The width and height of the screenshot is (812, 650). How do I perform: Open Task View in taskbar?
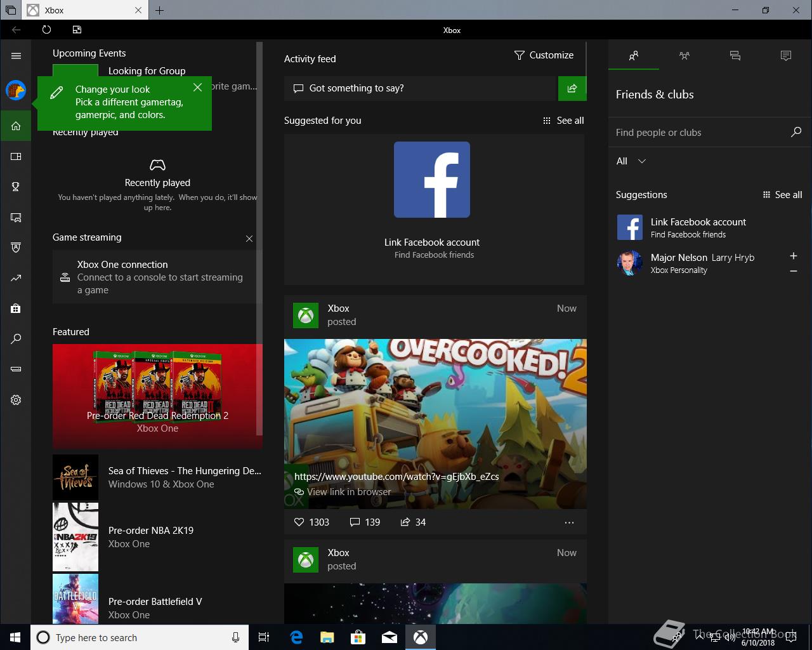(264, 637)
